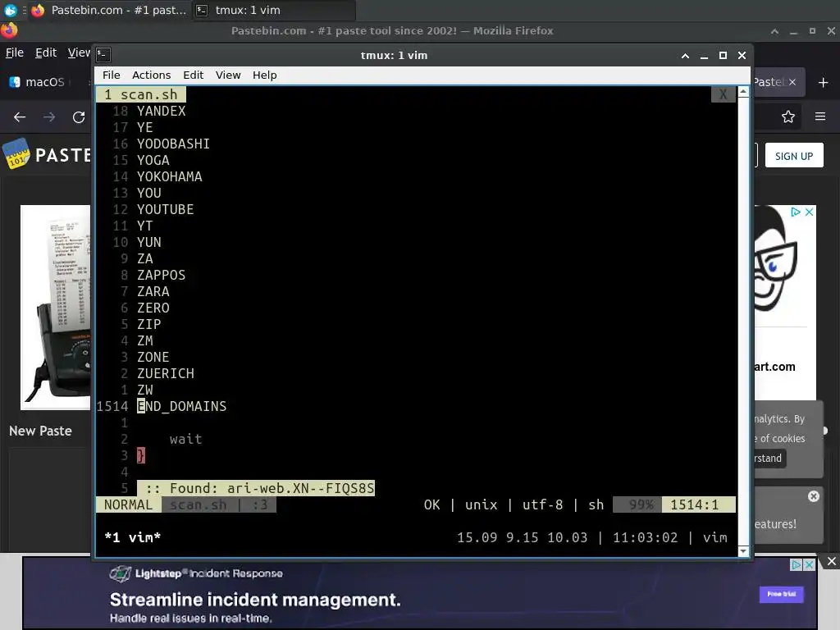Click the END_DOMAINS line in vim
This screenshot has height=630, width=840.
(181, 406)
